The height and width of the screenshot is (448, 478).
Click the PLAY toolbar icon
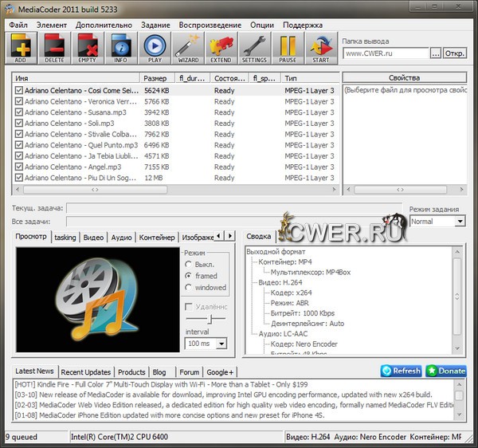pos(155,48)
